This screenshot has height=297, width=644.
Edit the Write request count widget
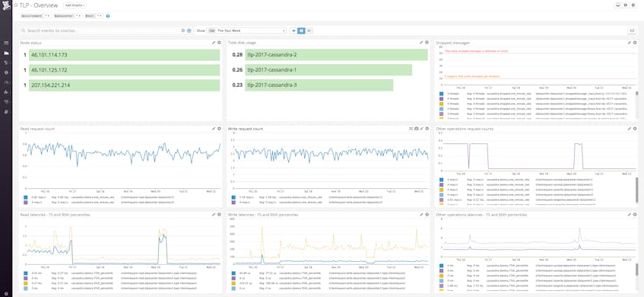[x=421, y=129]
